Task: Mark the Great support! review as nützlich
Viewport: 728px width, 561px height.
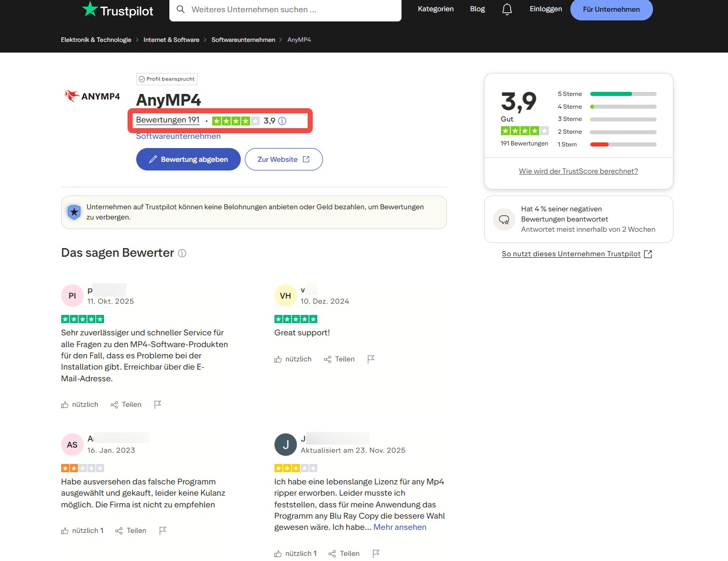Action: click(293, 359)
